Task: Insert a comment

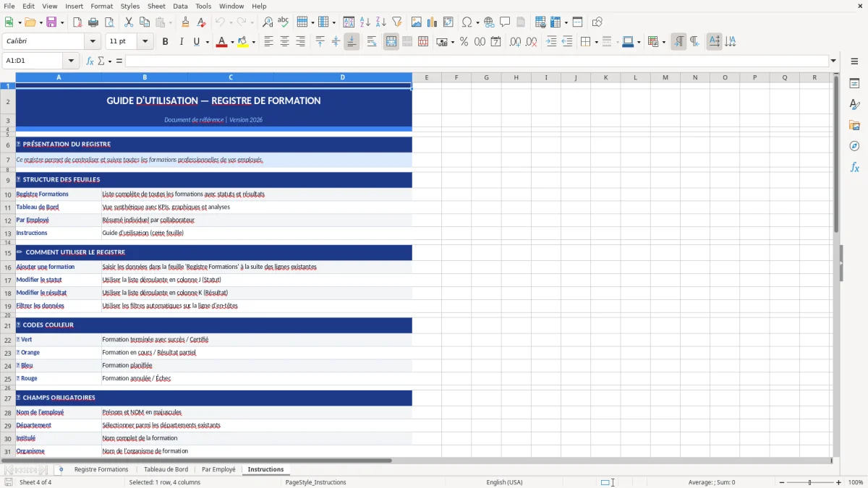Action: tap(506, 22)
